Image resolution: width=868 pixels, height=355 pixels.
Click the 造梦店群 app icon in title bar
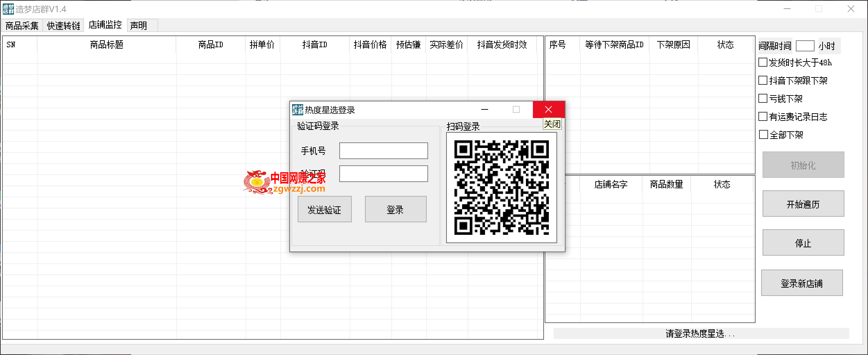point(8,9)
